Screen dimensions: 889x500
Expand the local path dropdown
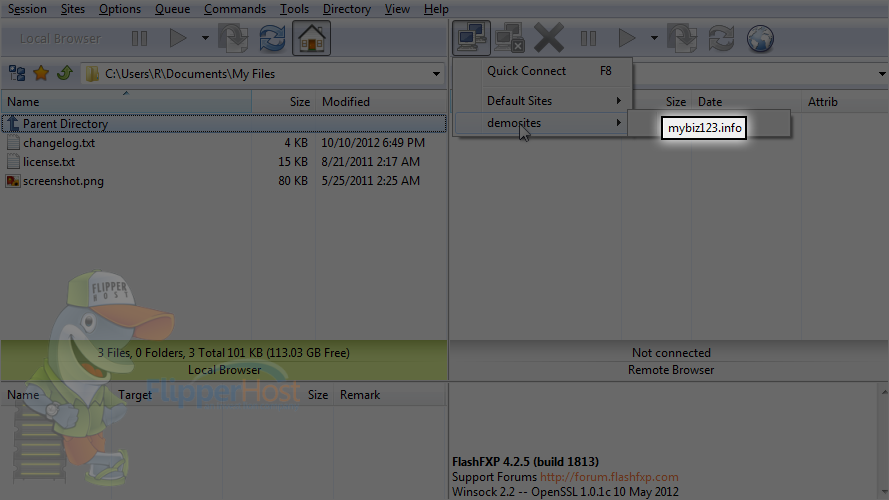436,74
